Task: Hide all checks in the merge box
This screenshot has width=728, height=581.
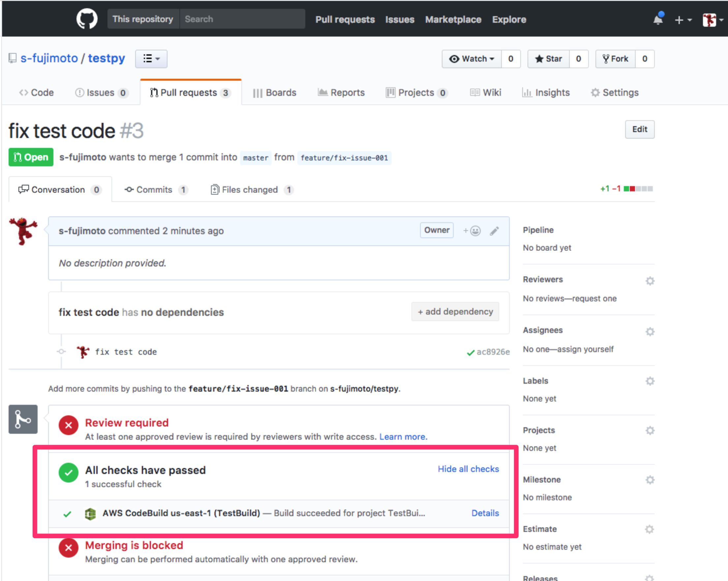Action: pos(468,469)
